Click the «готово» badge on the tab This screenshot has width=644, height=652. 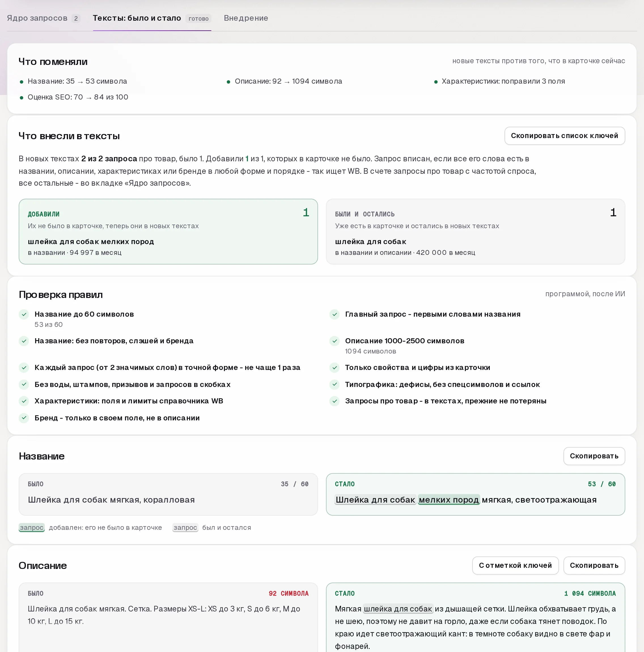(198, 18)
